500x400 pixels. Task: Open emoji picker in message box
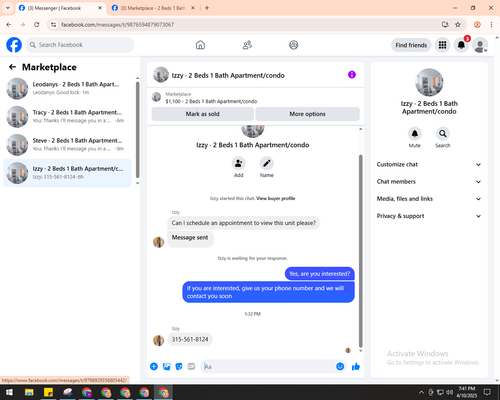click(340, 367)
